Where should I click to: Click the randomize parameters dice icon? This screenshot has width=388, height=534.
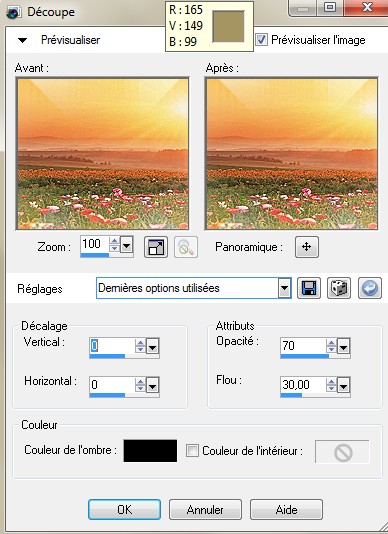339,288
